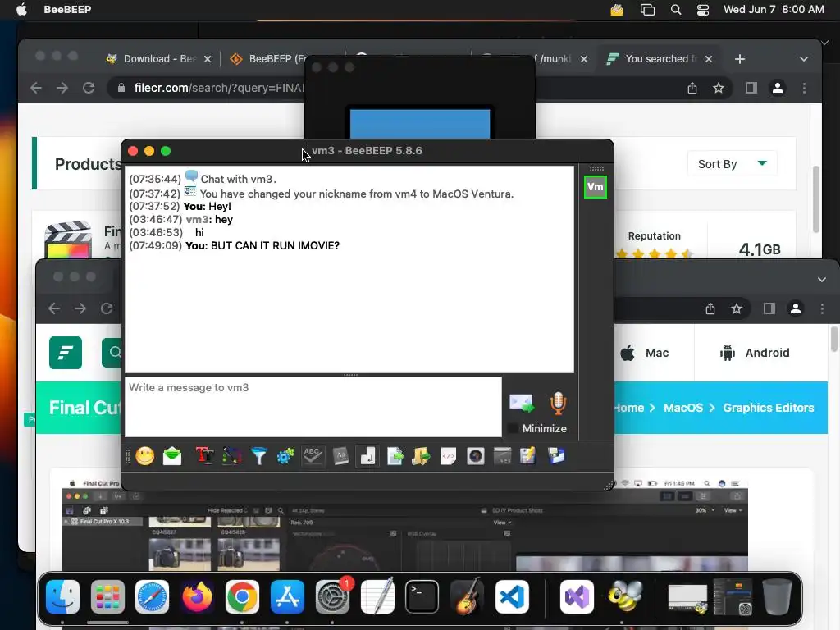Click the 'BUT CAN IT RUN IMOVIE?' message
Screen dimensions: 840x630
275,246
